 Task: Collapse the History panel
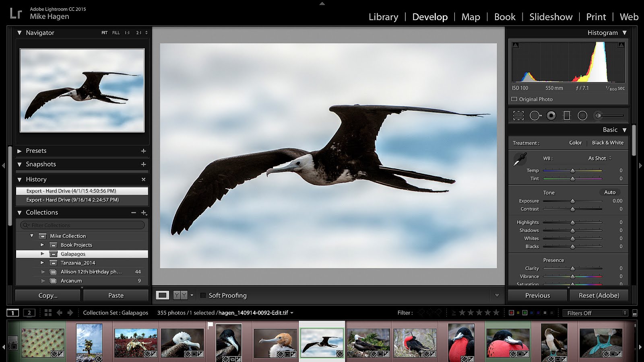click(19, 179)
